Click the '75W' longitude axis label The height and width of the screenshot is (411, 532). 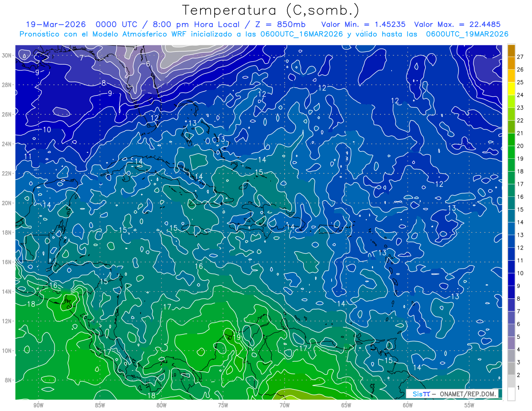[223, 406]
